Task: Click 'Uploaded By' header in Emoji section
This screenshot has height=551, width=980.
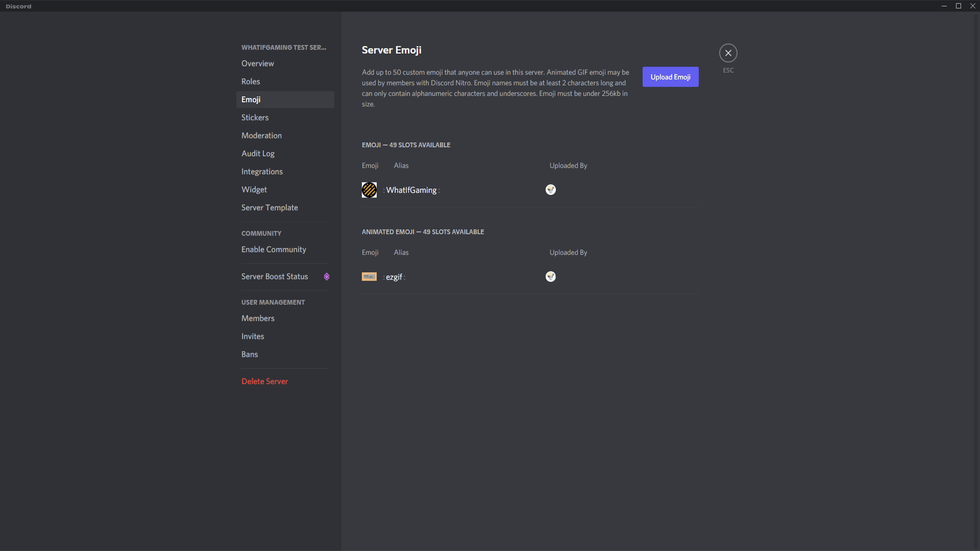Action: coord(568,166)
